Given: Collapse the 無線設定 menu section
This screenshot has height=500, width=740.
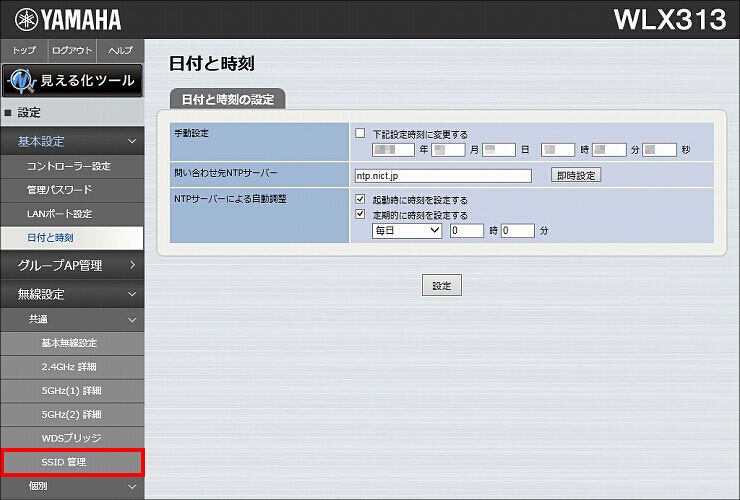Looking at the screenshot, I should [72, 294].
